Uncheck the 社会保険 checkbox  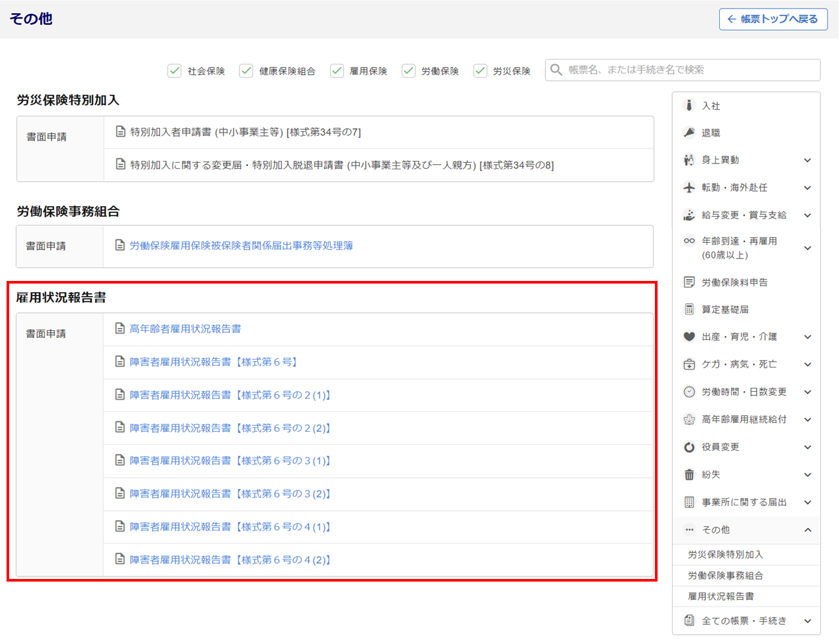click(175, 71)
